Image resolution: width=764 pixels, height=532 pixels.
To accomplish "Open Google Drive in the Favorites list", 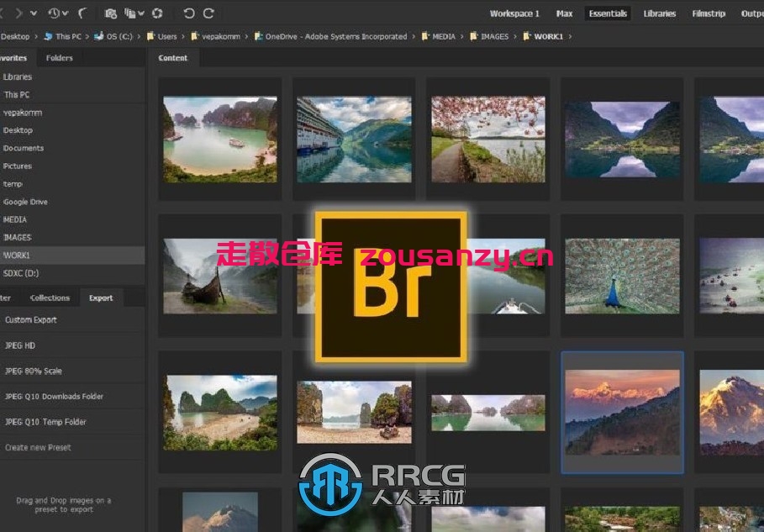I will point(25,202).
